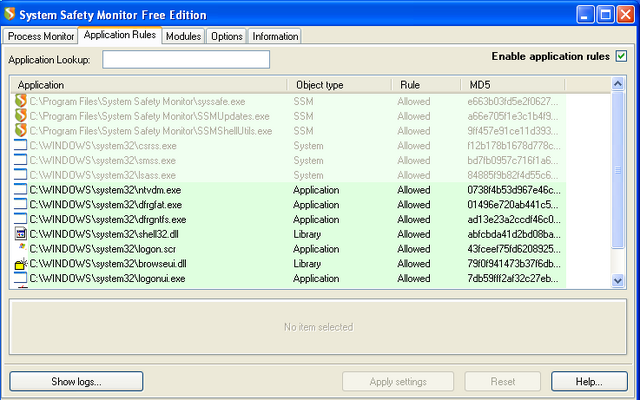Click MD5 value 7db59fff2af32c27eb...
Image resolution: width=640 pixels, height=400 pixels.
tap(513, 278)
